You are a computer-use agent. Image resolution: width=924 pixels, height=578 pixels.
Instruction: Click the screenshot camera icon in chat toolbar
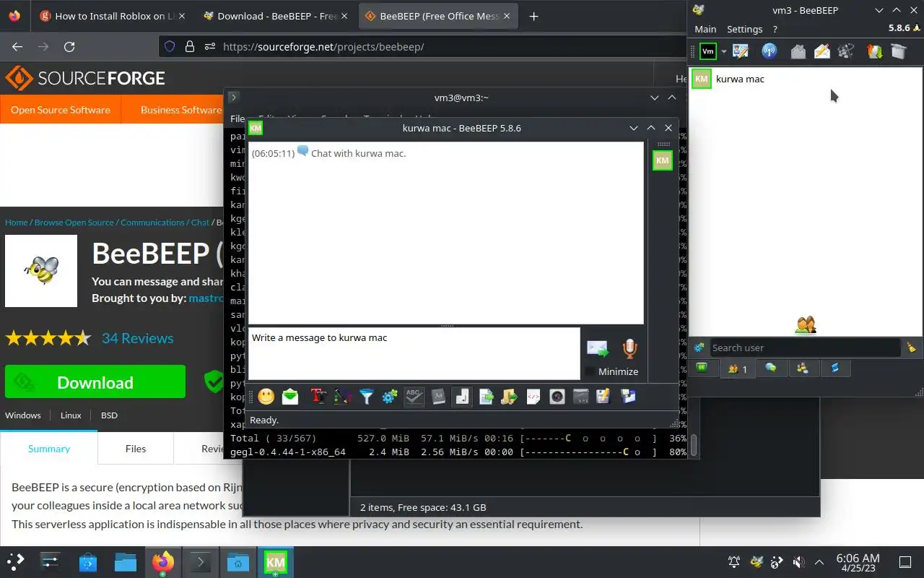pos(557,396)
